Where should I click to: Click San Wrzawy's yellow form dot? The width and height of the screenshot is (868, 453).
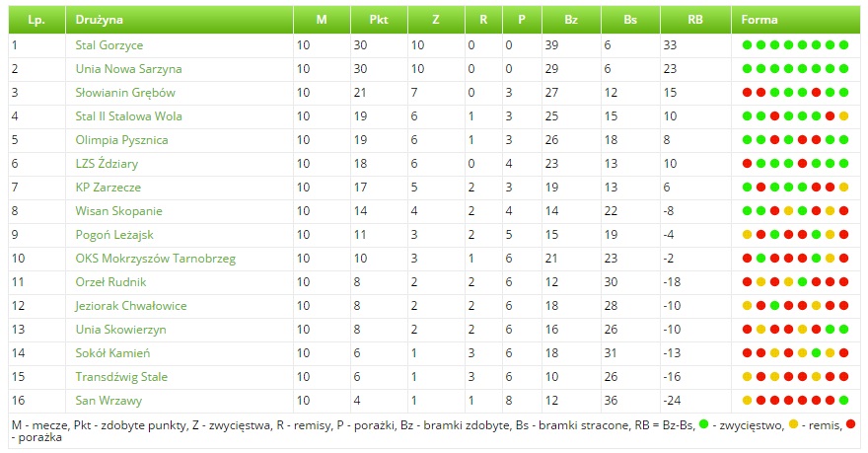tap(747, 400)
